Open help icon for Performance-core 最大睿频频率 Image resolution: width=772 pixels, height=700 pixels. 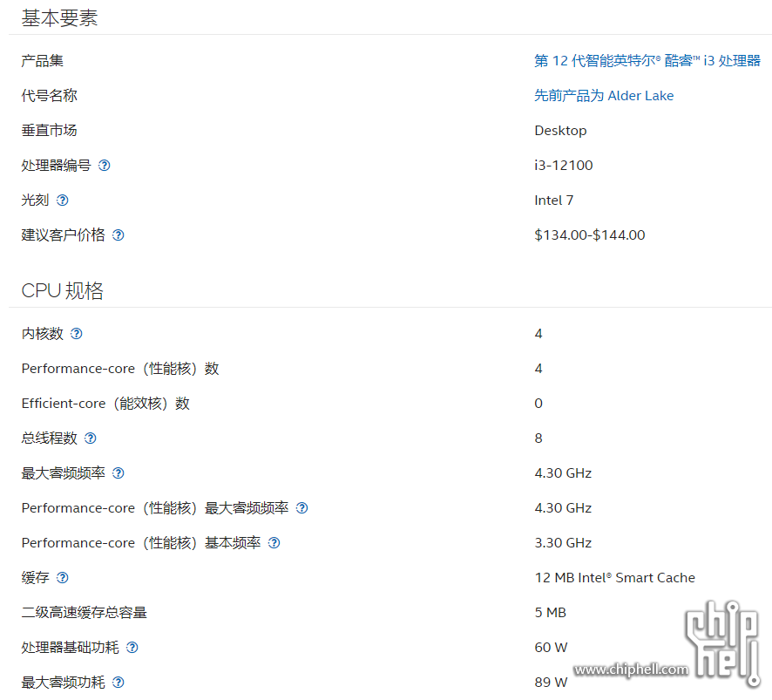click(301, 508)
